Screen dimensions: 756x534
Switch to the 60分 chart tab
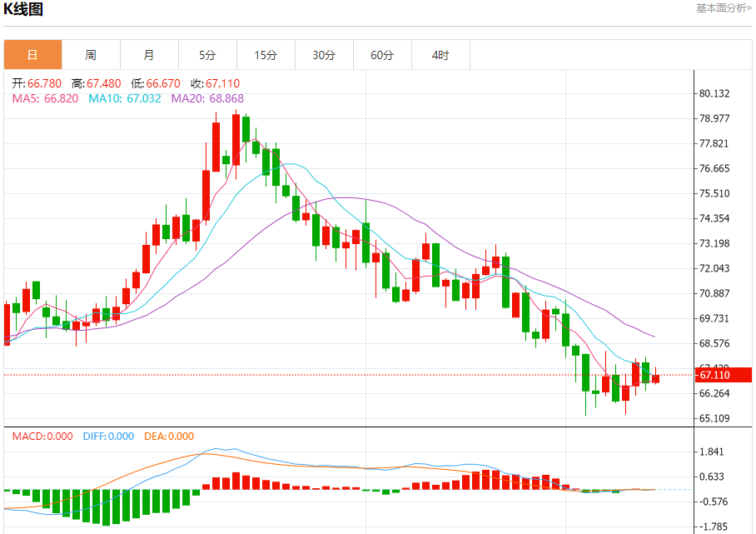point(382,55)
